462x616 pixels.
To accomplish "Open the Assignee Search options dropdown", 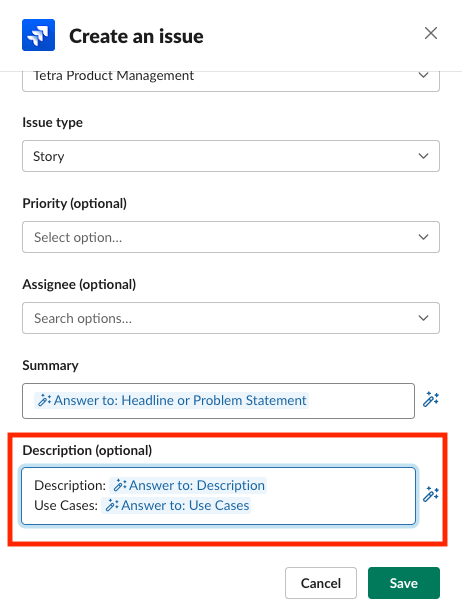I will point(231,318).
